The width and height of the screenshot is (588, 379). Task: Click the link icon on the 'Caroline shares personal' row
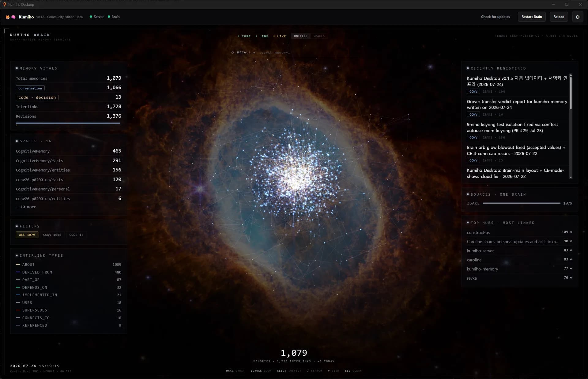click(571, 241)
